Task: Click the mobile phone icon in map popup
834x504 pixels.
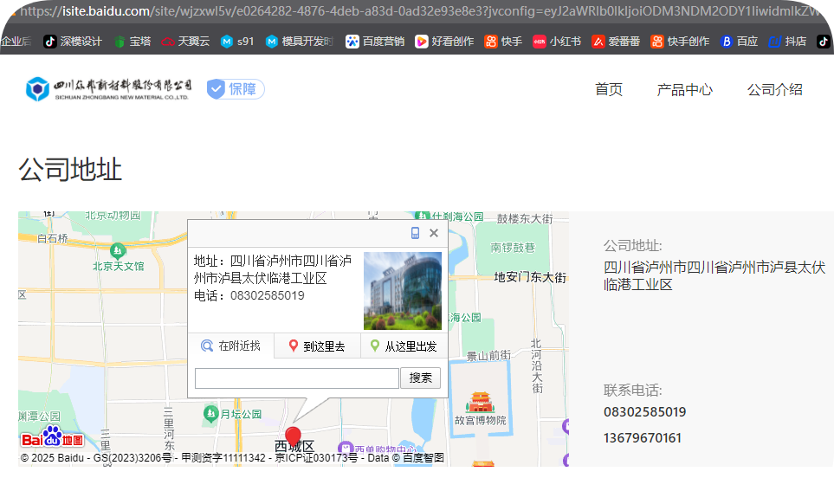Action: pos(416,232)
